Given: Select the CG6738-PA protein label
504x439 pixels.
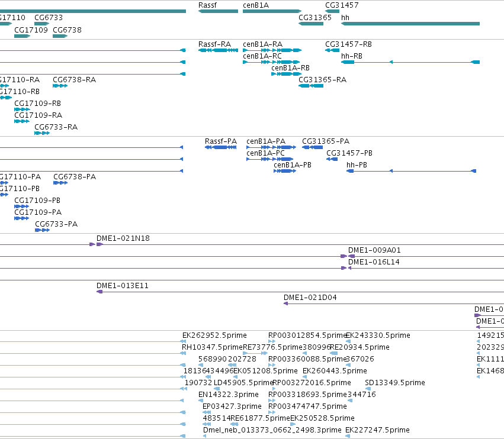Looking at the screenshot, I should click(75, 177).
